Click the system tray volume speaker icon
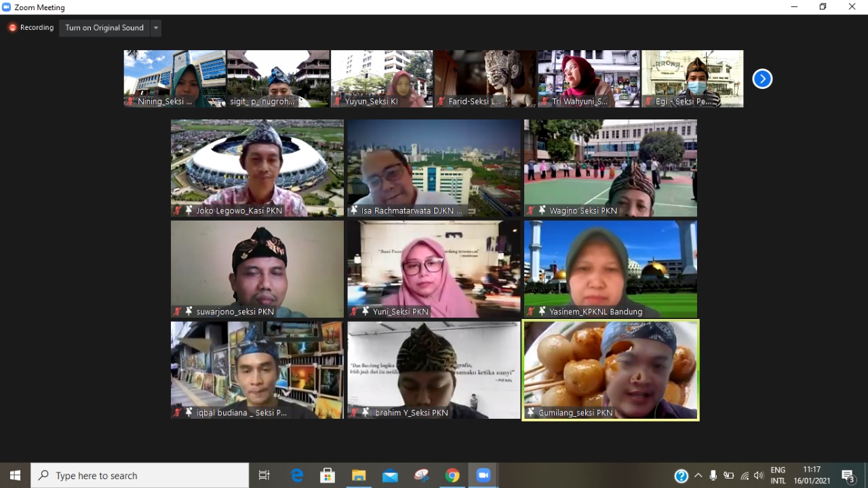This screenshot has width=868, height=488. 758,476
